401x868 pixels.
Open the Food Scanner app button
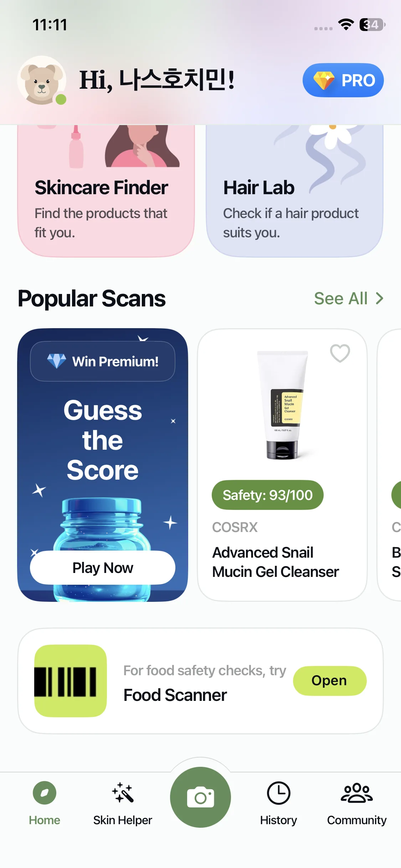coord(330,681)
